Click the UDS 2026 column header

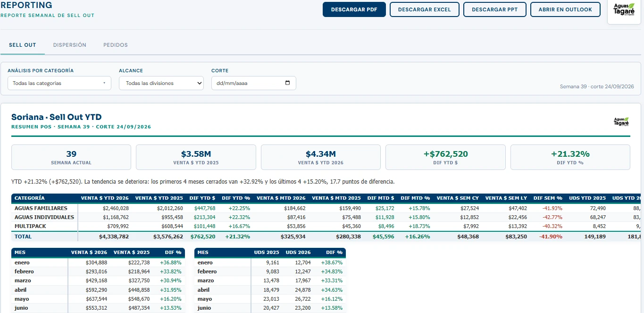click(298, 253)
